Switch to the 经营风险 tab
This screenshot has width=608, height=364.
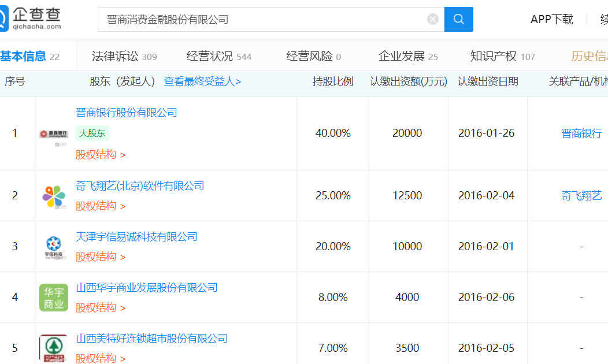coord(313,57)
